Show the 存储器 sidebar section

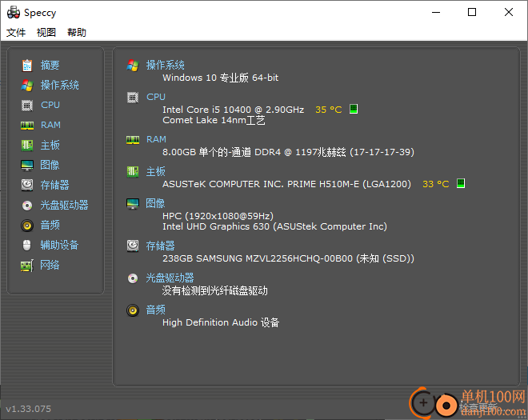tap(55, 185)
